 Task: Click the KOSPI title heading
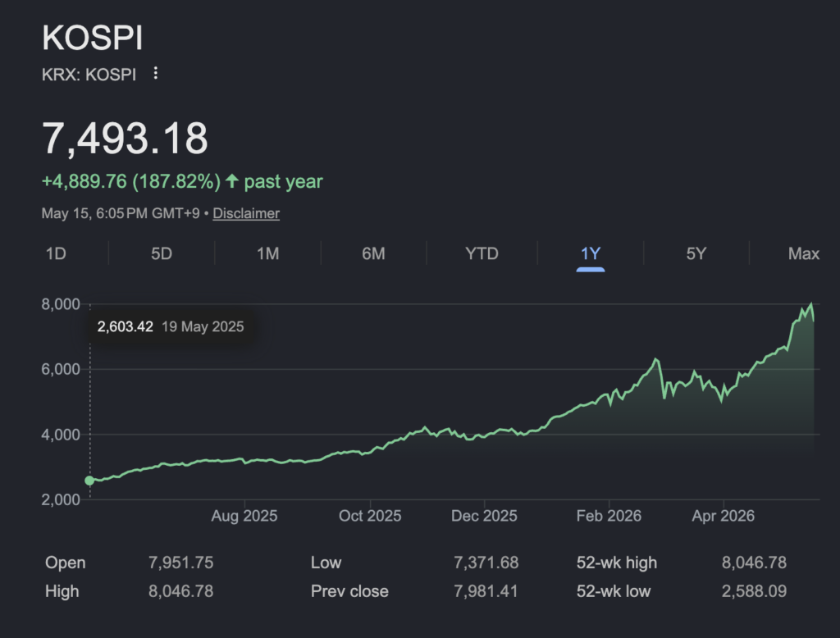(92, 38)
